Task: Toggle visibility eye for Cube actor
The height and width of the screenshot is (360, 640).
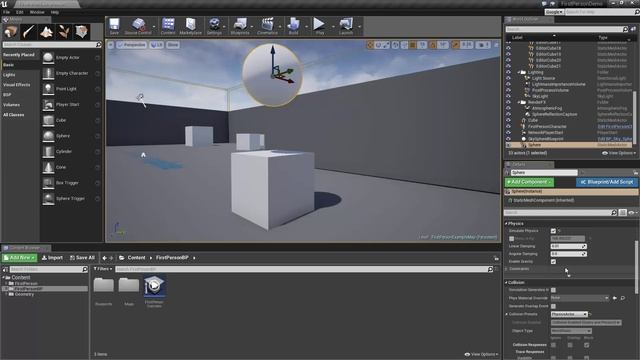Action: tap(508, 120)
